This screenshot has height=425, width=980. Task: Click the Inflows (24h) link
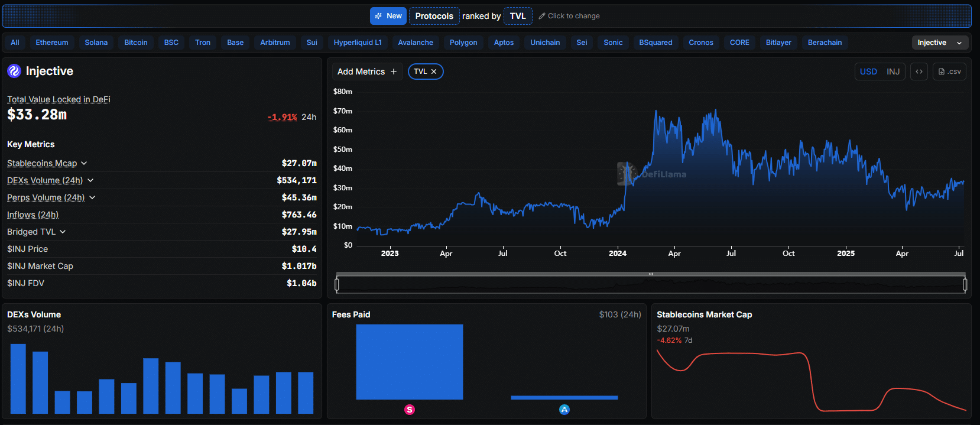33,215
